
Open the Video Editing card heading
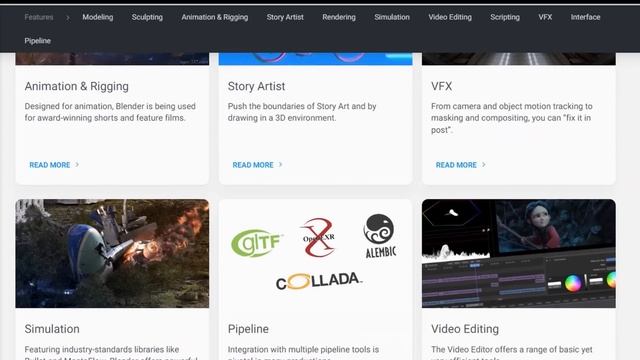pyautogui.click(x=465, y=329)
